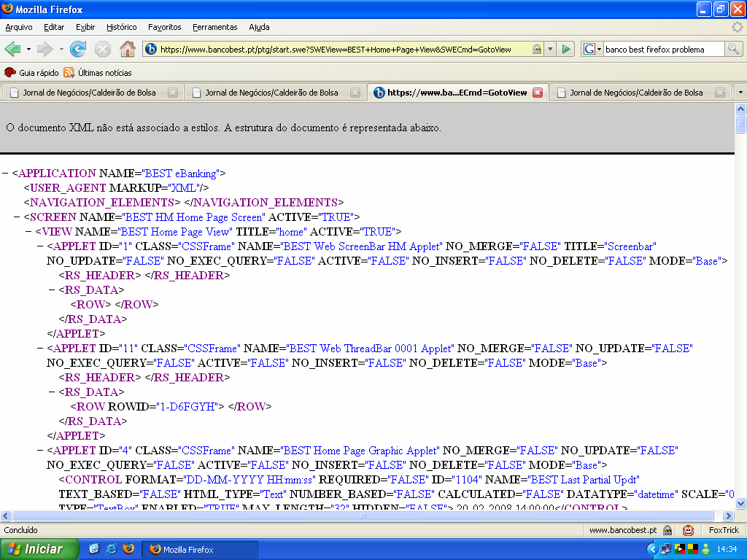
Task: Collapse the APPLET ID="1" ScreenBar node
Action: click(x=41, y=246)
